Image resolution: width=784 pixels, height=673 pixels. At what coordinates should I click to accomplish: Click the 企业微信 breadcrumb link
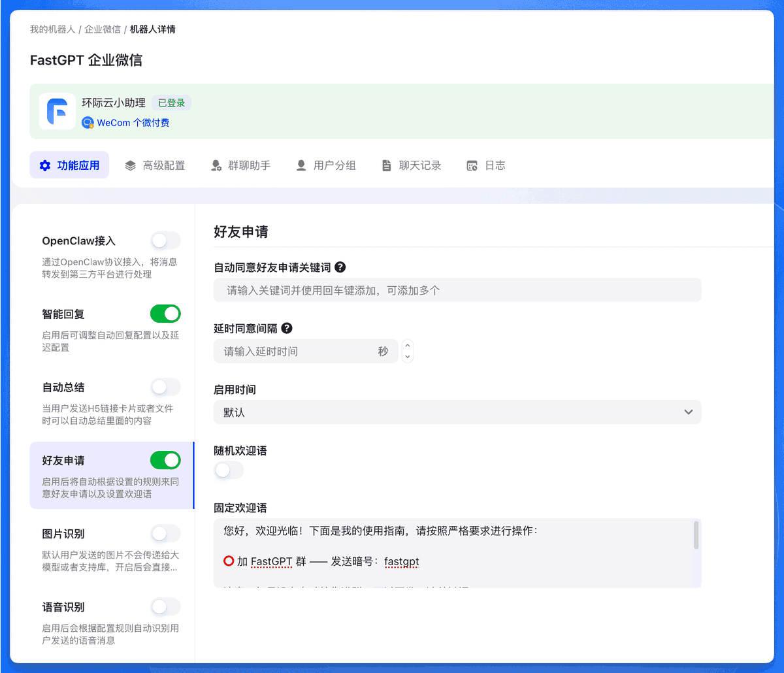click(x=103, y=29)
